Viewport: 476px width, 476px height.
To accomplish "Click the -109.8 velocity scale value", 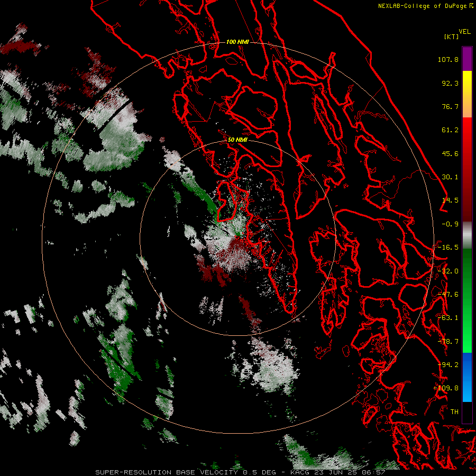I will (446, 388).
